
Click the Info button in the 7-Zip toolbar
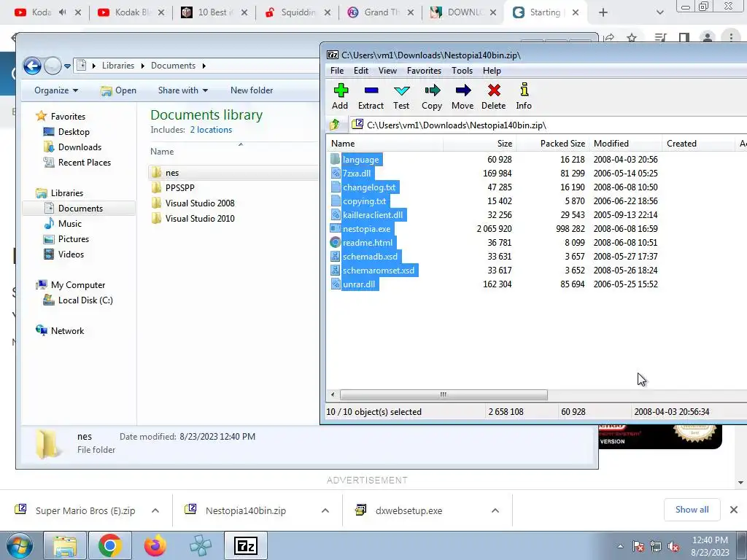pyautogui.click(x=524, y=97)
